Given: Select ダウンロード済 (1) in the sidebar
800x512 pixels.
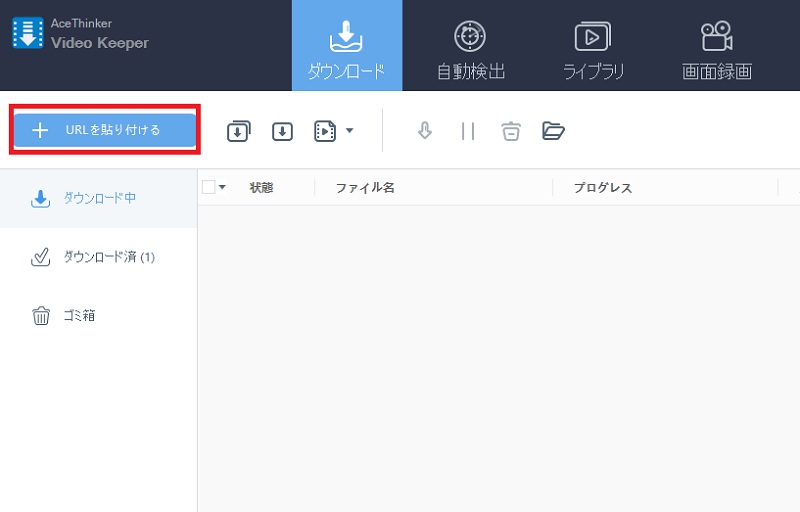Looking at the screenshot, I should (98, 257).
